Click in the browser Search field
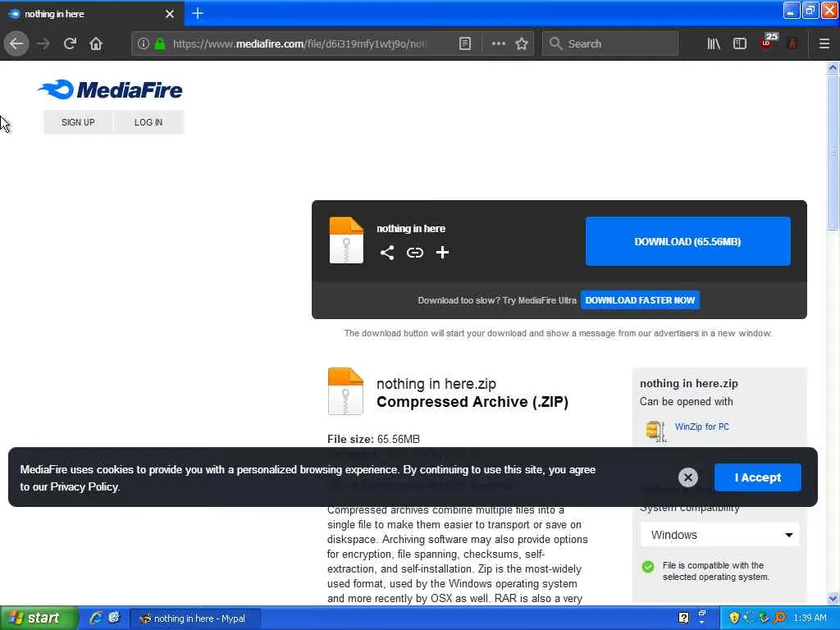 (x=610, y=43)
